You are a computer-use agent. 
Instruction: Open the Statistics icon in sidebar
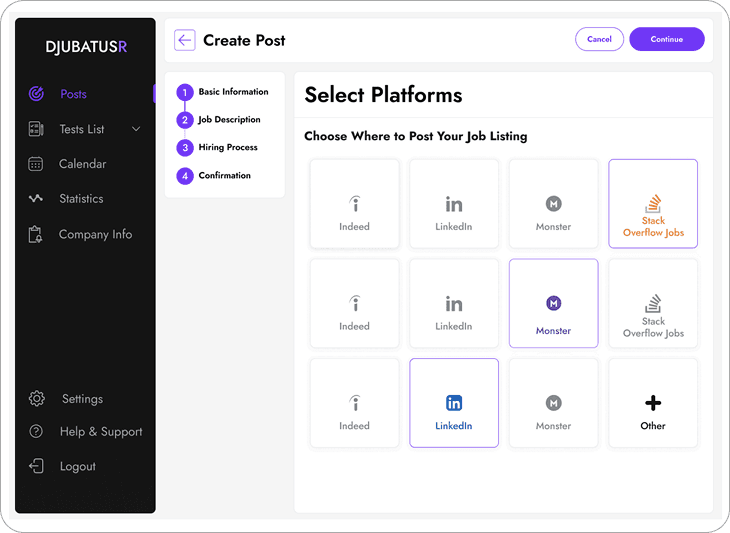[x=36, y=198]
